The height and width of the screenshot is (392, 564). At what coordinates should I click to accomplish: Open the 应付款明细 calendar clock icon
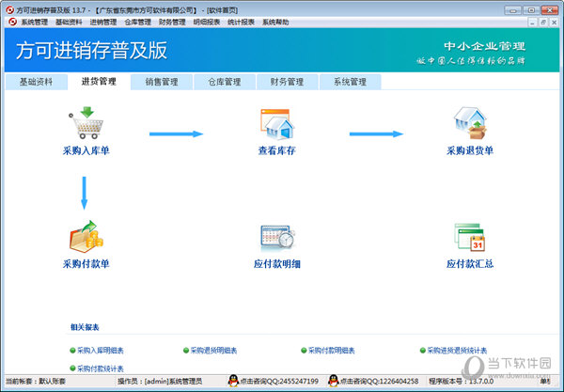(277, 237)
